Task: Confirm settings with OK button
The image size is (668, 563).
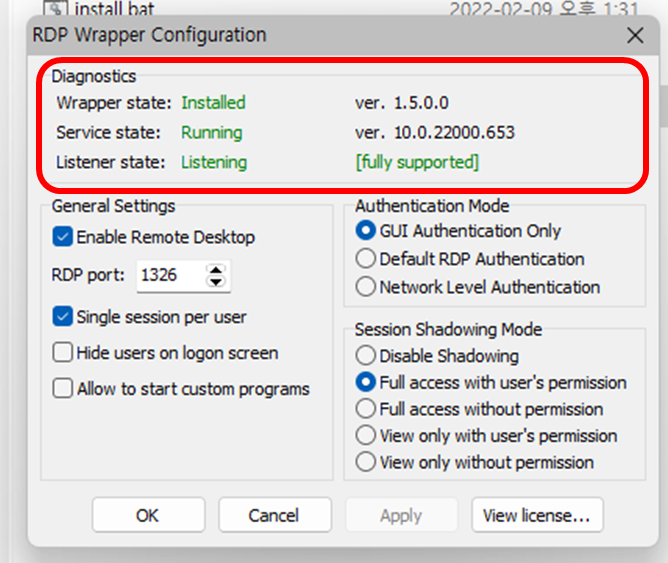Action: 148,515
